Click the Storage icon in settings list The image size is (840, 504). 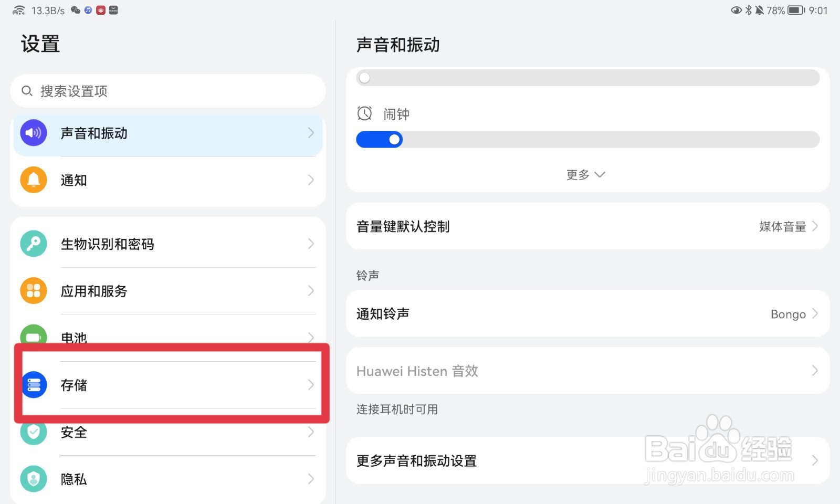[34, 385]
